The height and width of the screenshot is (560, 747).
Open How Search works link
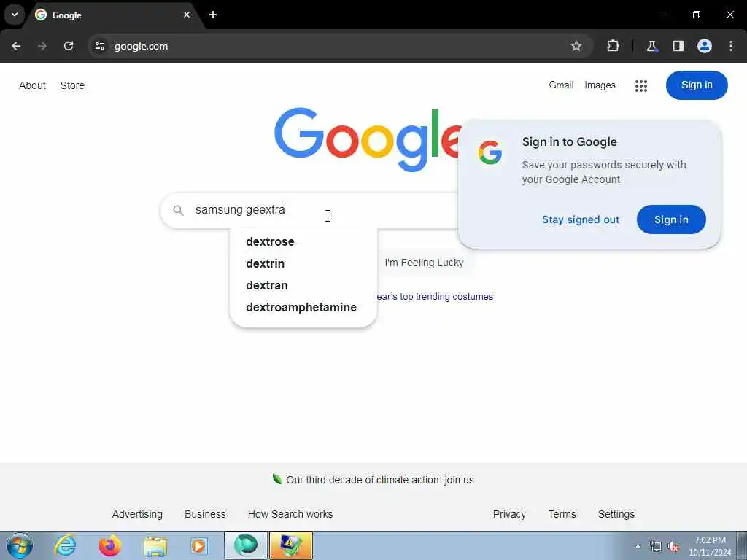coord(290,514)
